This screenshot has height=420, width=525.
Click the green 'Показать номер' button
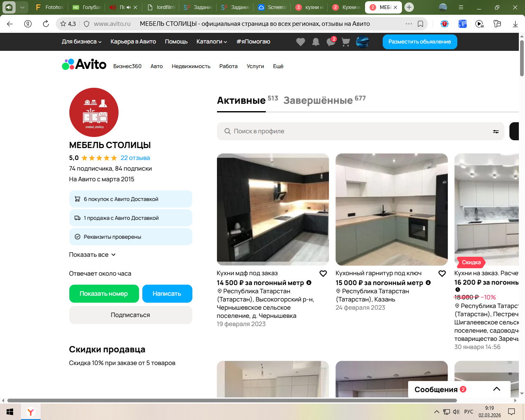[104, 294]
